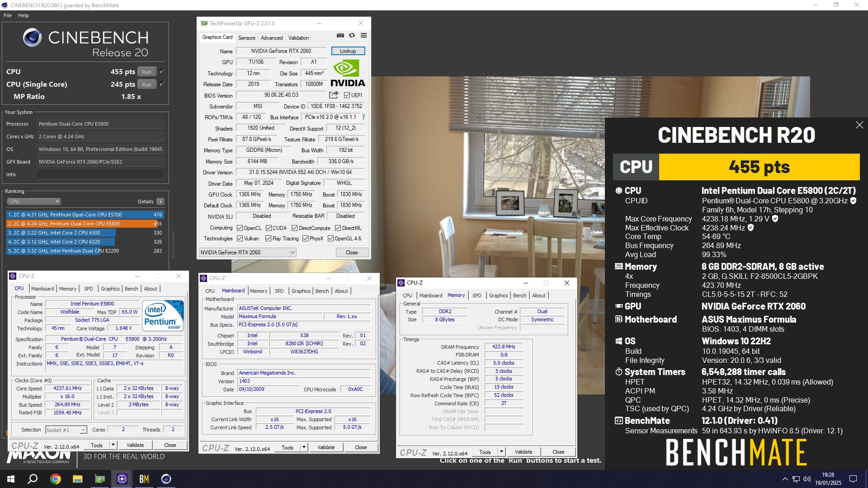The height and width of the screenshot is (488, 868).
Task: Open Google Chrome from taskbar
Action: pos(56,479)
